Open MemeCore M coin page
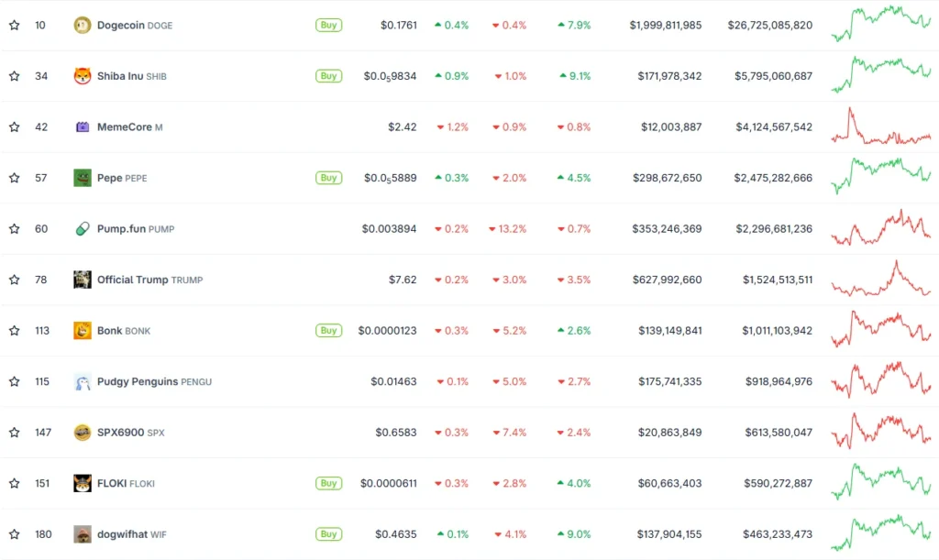 click(130, 126)
